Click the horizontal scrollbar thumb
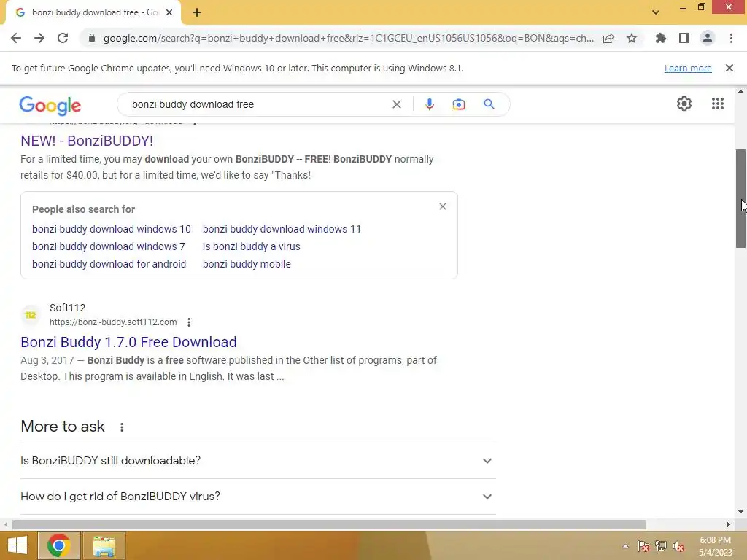Image resolution: width=747 pixels, height=560 pixels. tap(329, 525)
